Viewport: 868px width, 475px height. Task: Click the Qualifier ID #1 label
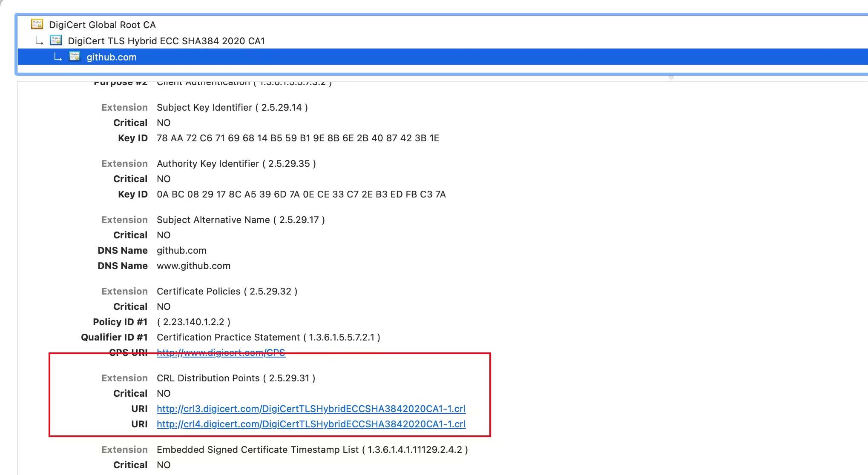(114, 337)
